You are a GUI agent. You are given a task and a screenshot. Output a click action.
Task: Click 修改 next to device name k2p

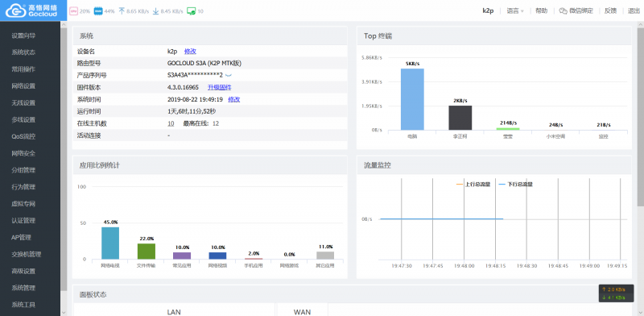(x=190, y=52)
